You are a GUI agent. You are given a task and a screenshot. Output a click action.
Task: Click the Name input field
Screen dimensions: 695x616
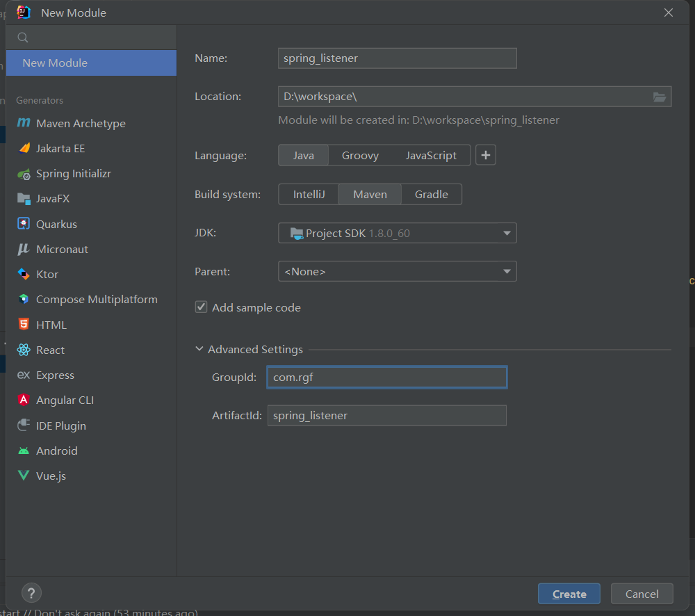(x=397, y=58)
